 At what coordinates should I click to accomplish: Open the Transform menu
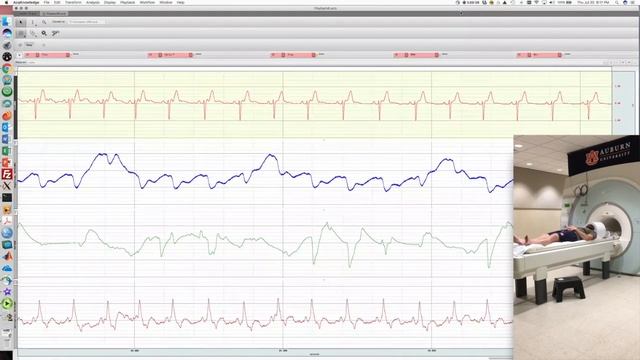tap(73, 2)
